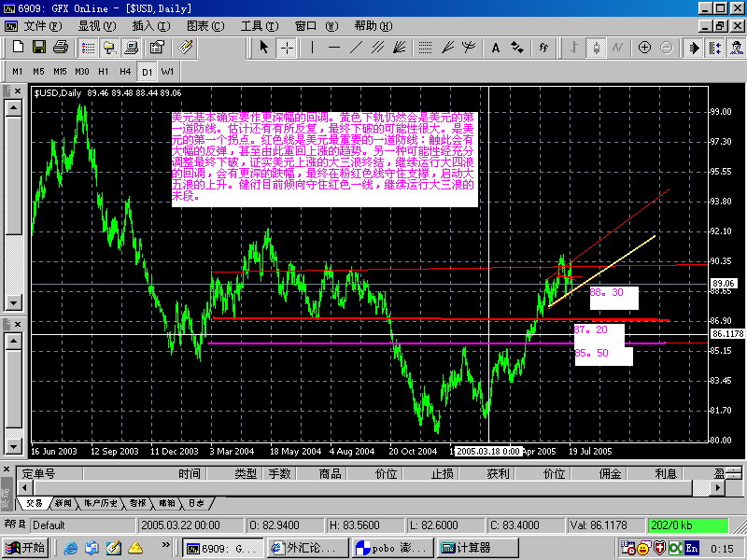
Task: Select the Fibonacci fan tool
Action: tap(447, 48)
